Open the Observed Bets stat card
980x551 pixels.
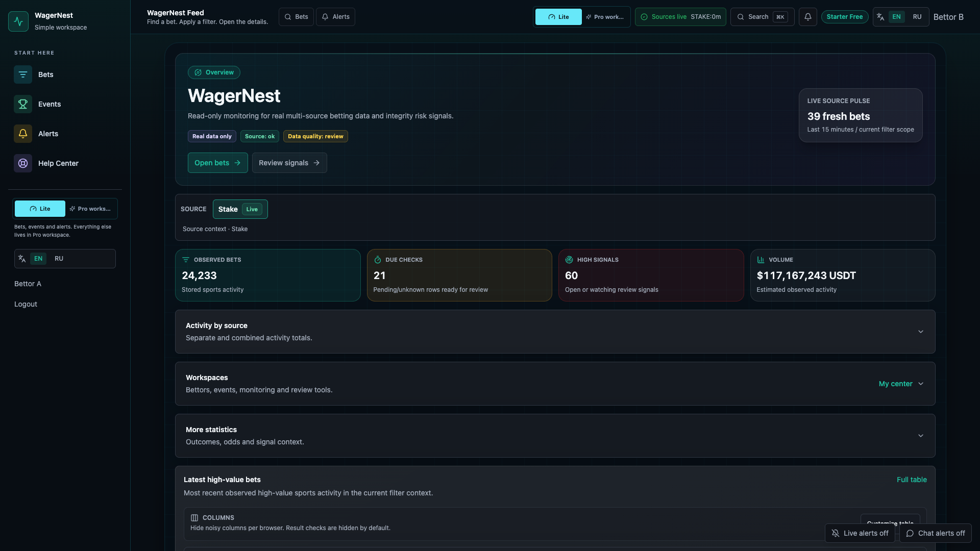pos(268,275)
